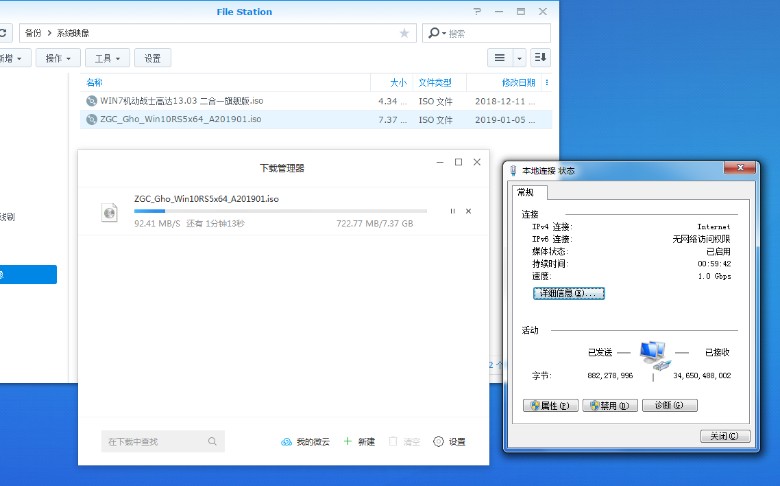Open the list view mode dropdown arrow
The height and width of the screenshot is (486, 780).
(519, 58)
